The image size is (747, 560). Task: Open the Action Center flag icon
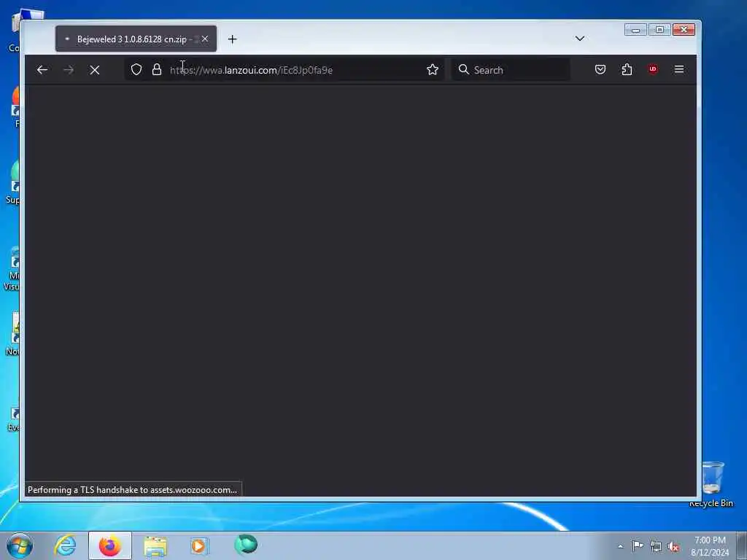638,545
